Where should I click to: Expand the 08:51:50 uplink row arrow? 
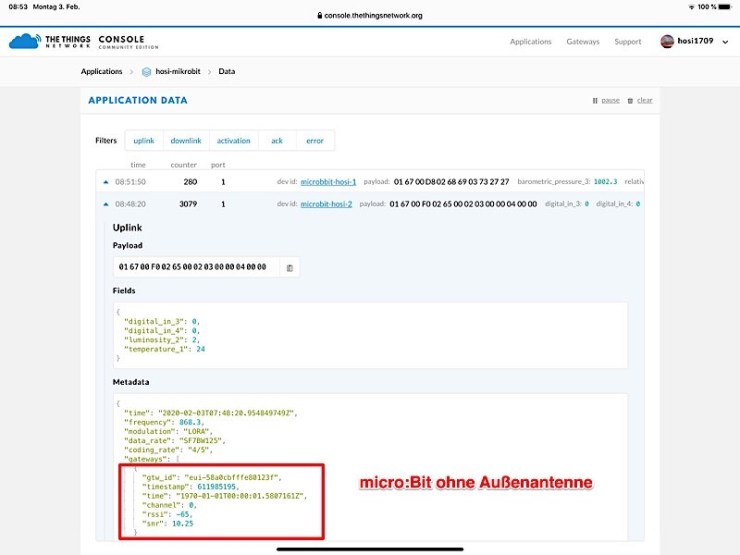[x=106, y=182]
